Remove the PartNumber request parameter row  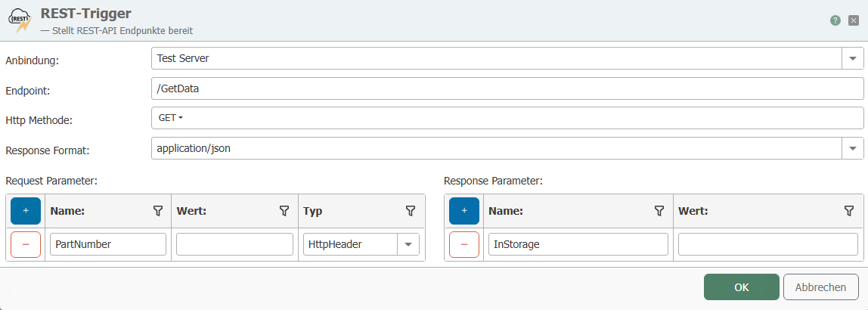point(26,244)
